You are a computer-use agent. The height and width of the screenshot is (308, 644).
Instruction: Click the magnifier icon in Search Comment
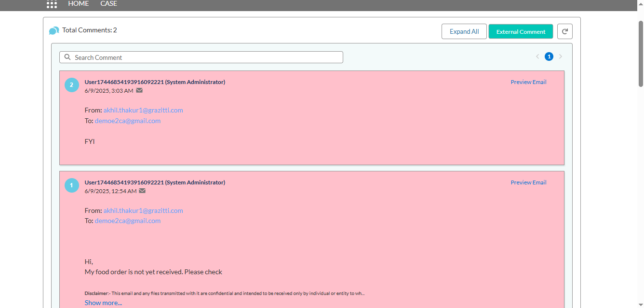67,57
